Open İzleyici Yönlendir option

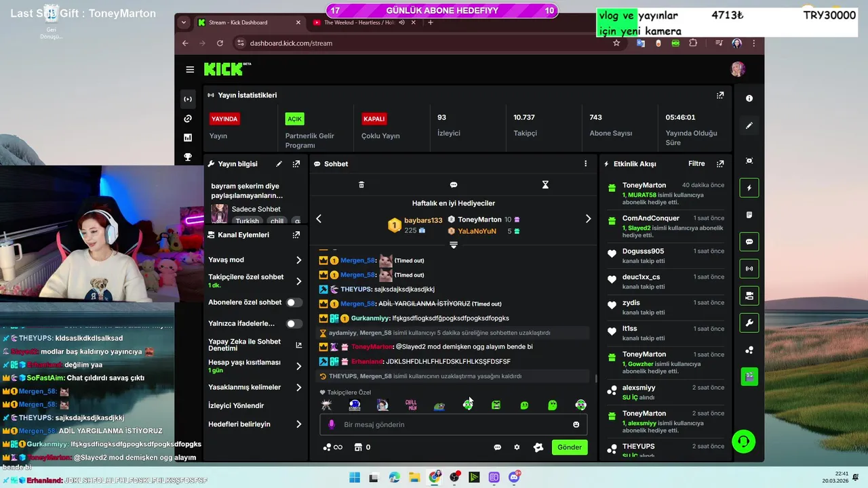pos(236,406)
